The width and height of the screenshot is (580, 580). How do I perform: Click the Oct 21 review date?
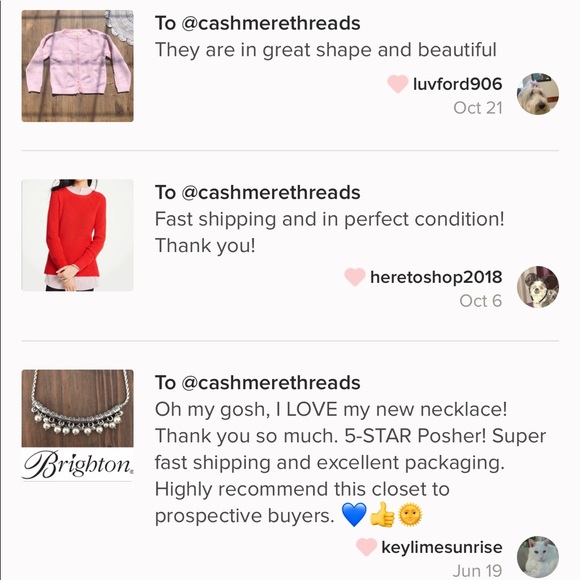[478, 108]
